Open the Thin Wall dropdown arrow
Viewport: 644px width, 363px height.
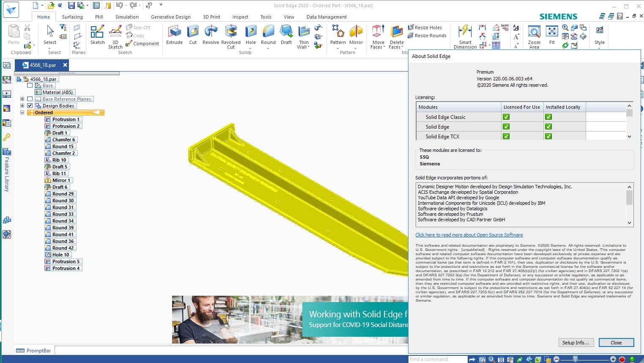309,47
